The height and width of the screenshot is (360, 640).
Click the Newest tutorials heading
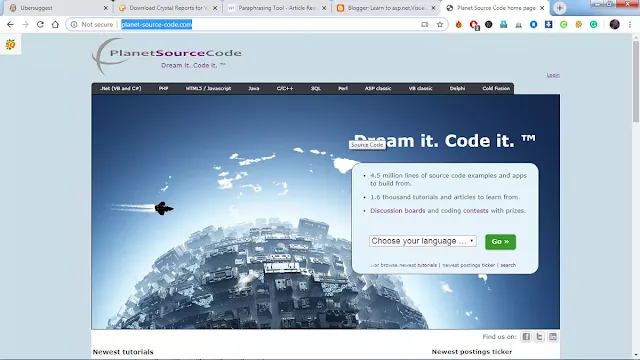click(123, 352)
